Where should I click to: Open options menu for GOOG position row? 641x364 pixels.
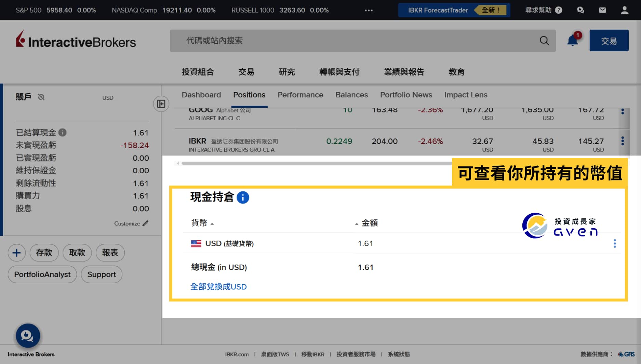click(x=623, y=112)
